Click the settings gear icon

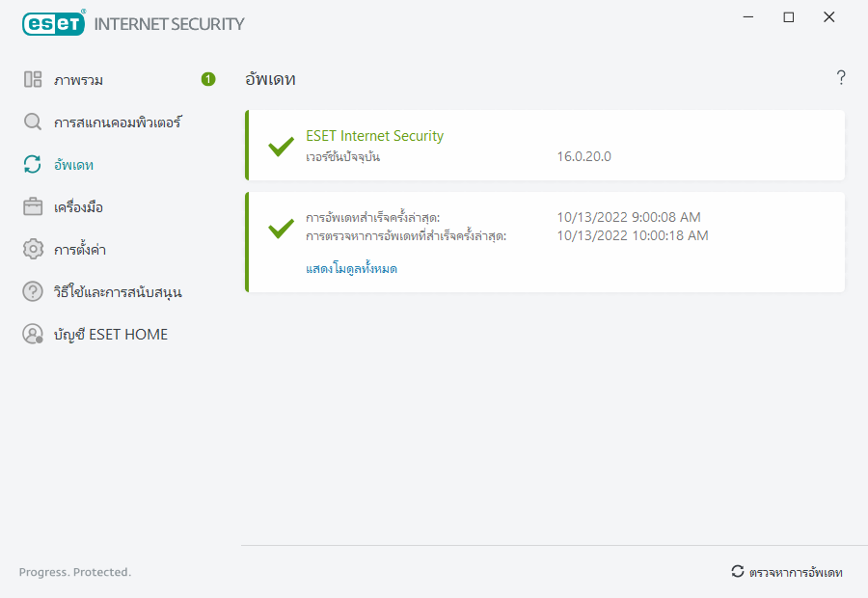click(x=33, y=250)
